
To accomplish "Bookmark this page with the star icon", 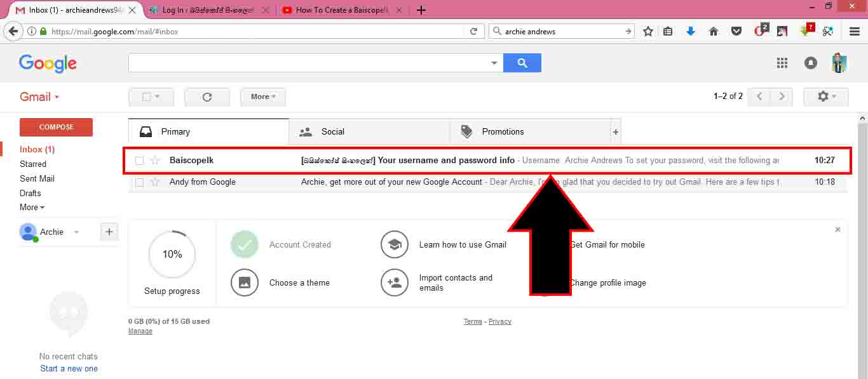I will pyautogui.click(x=648, y=31).
